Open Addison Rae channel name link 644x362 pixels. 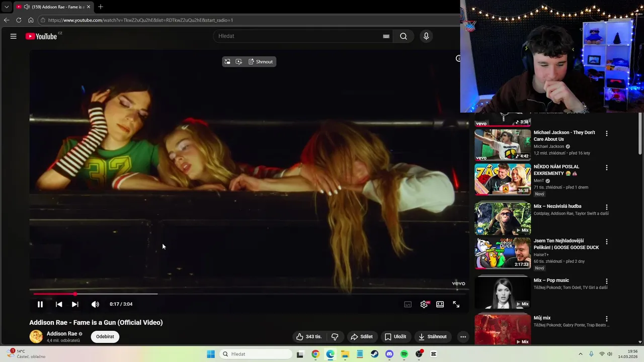62,334
